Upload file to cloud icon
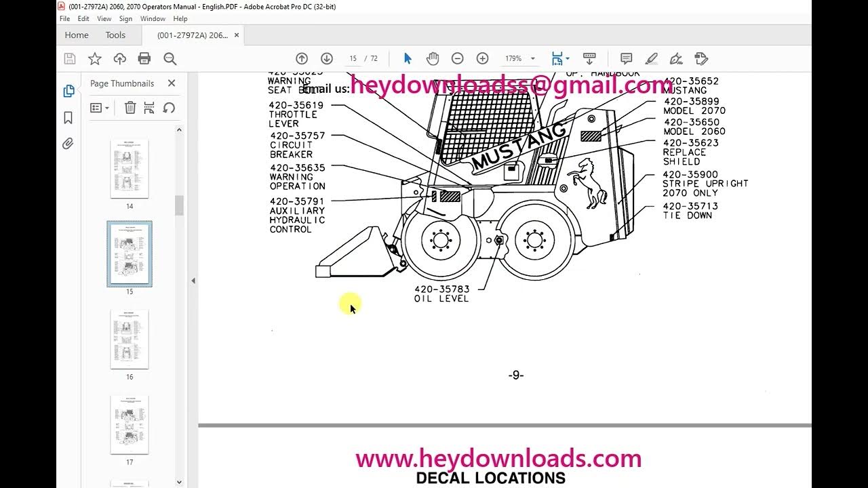This screenshot has width=868, height=488. point(119,59)
